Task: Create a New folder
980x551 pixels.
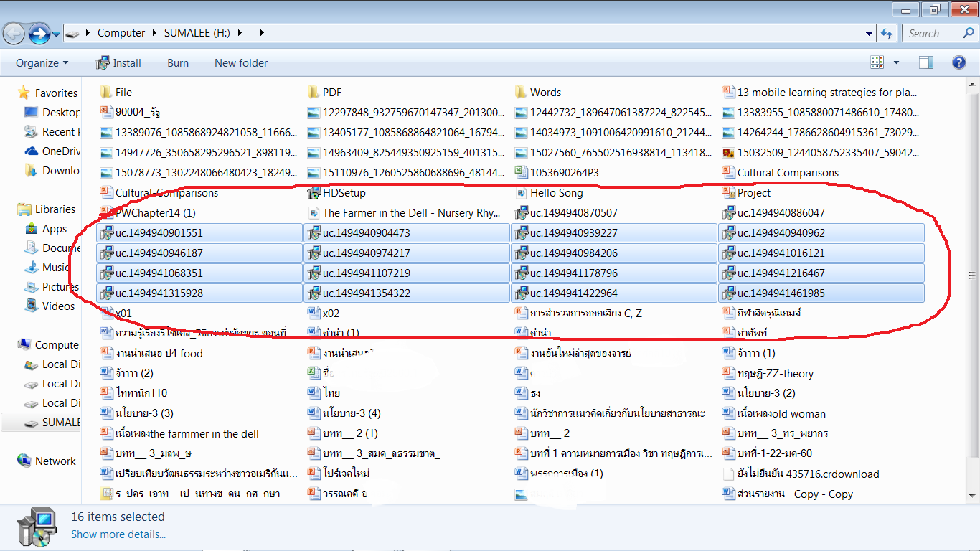Action: pos(241,63)
